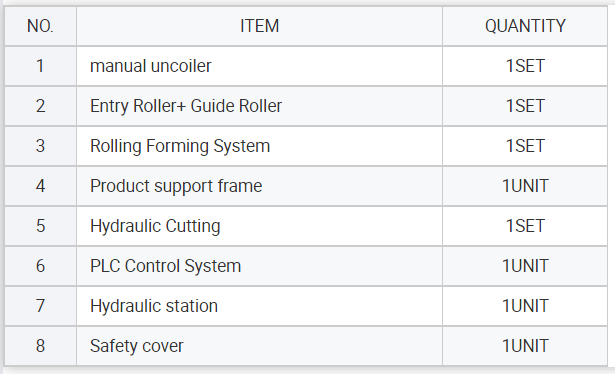Click the Rolling Forming System cell
Screen dimensions: 615x374
(259, 146)
